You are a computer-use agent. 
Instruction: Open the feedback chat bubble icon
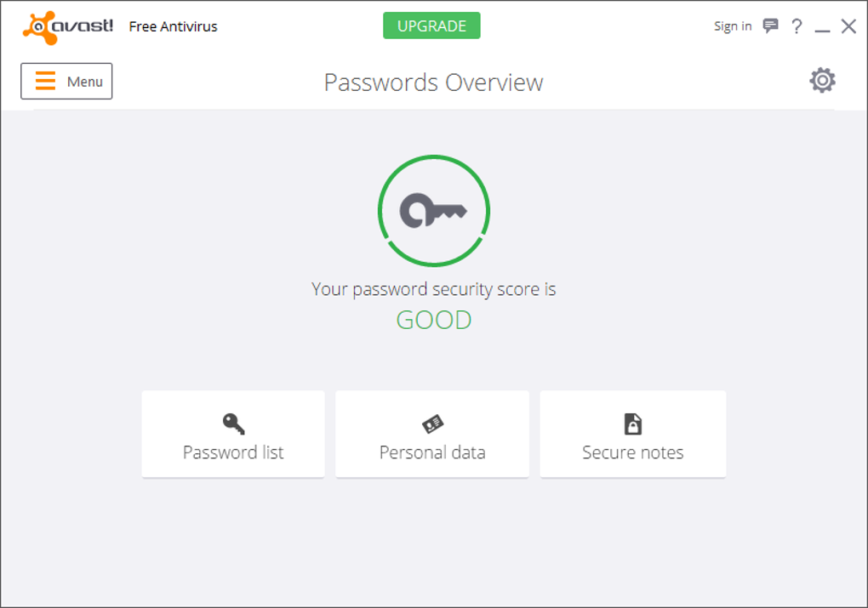click(770, 26)
